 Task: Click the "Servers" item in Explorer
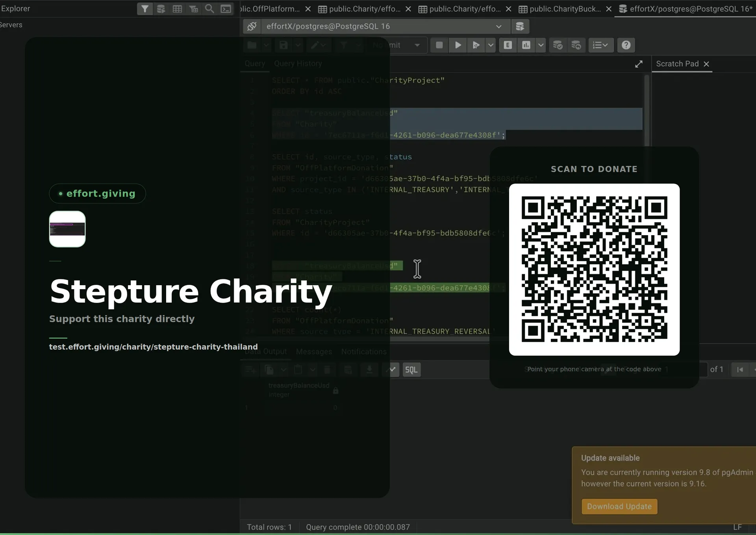pyautogui.click(x=11, y=25)
